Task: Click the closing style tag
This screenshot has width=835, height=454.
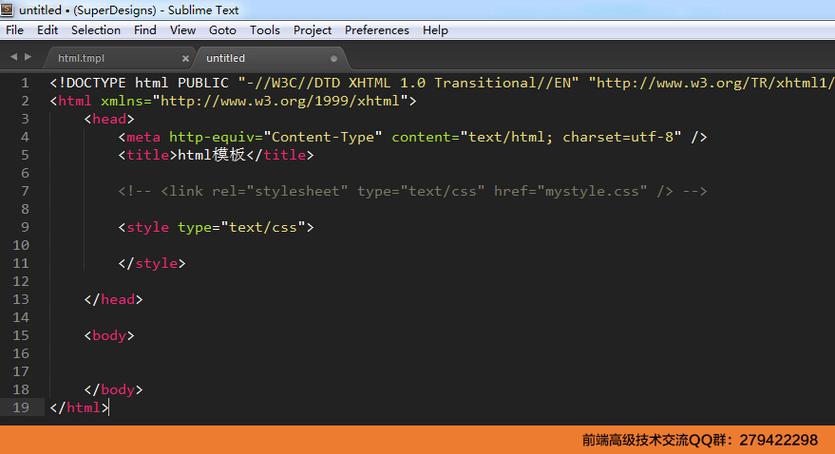Action: (x=152, y=263)
